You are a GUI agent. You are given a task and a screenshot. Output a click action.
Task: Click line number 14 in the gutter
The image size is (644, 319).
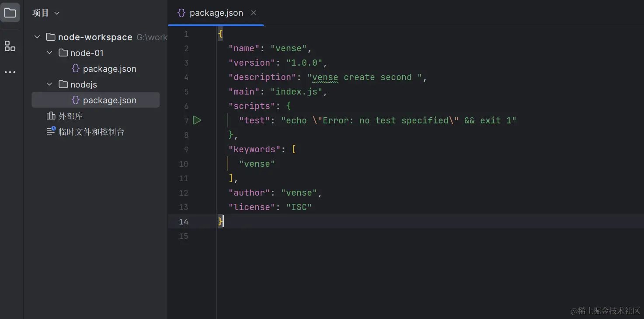184,222
